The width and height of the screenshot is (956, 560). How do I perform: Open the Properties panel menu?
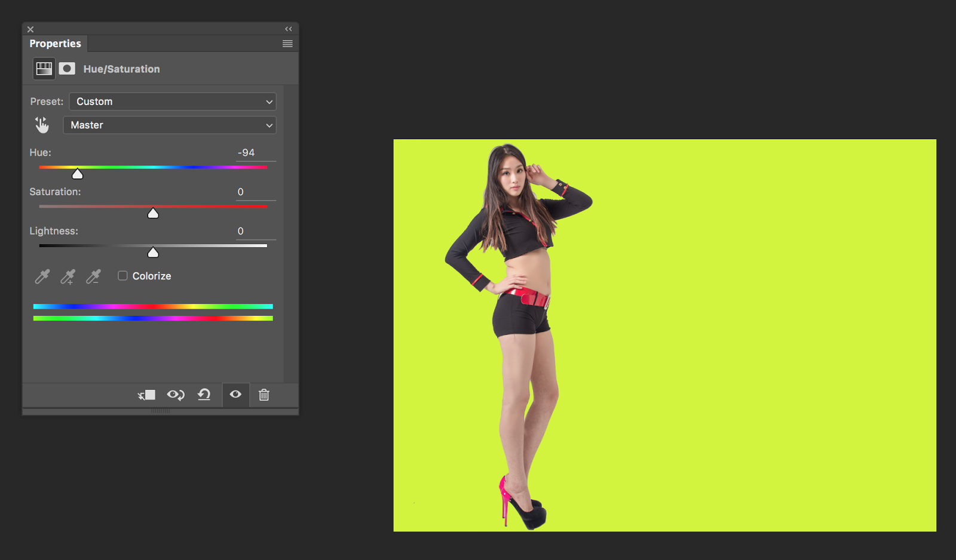(287, 43)
